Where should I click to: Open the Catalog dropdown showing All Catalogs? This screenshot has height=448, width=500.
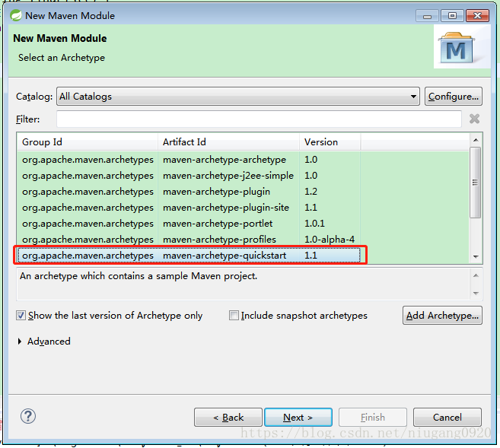(238, 97)
